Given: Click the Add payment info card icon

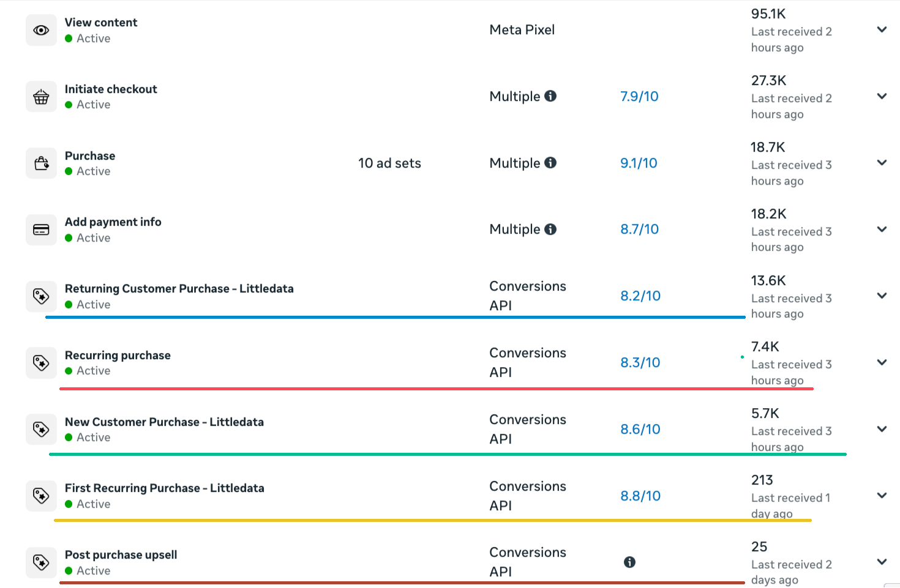Looking at the screenshot, I should coord(41,229).
